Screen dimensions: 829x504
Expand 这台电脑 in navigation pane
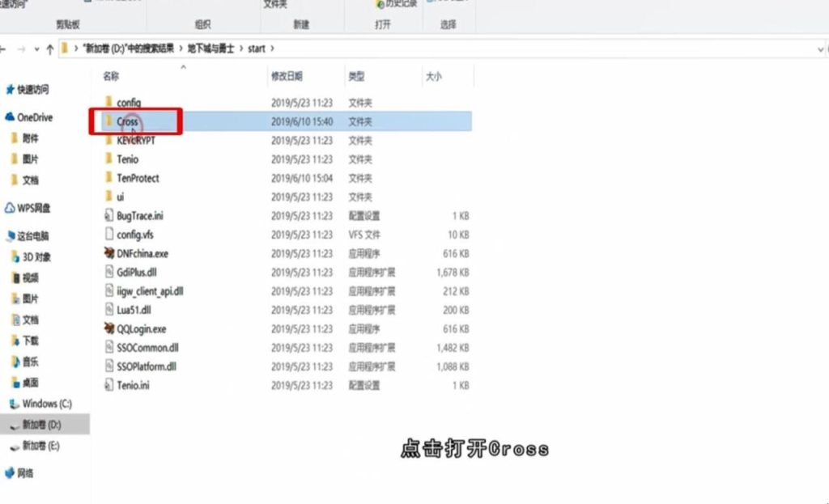[x=32, y=236]
